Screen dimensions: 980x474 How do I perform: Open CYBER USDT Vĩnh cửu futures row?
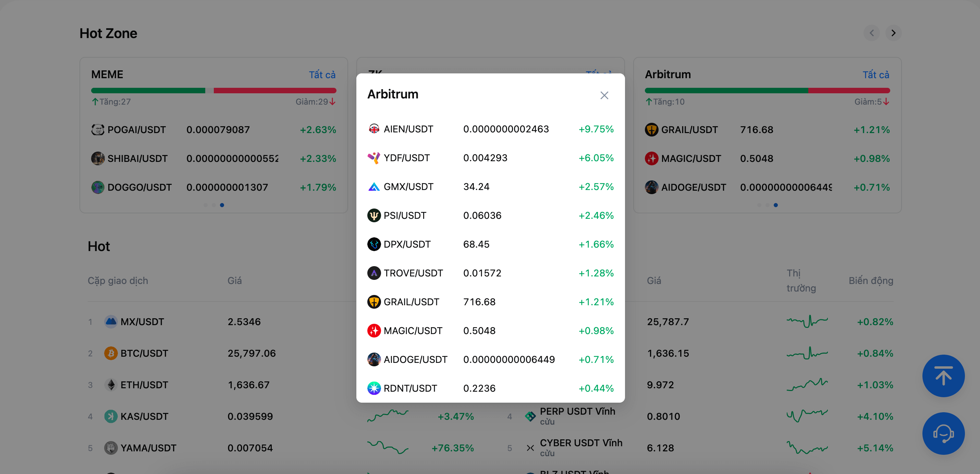[x=700, y=448]
